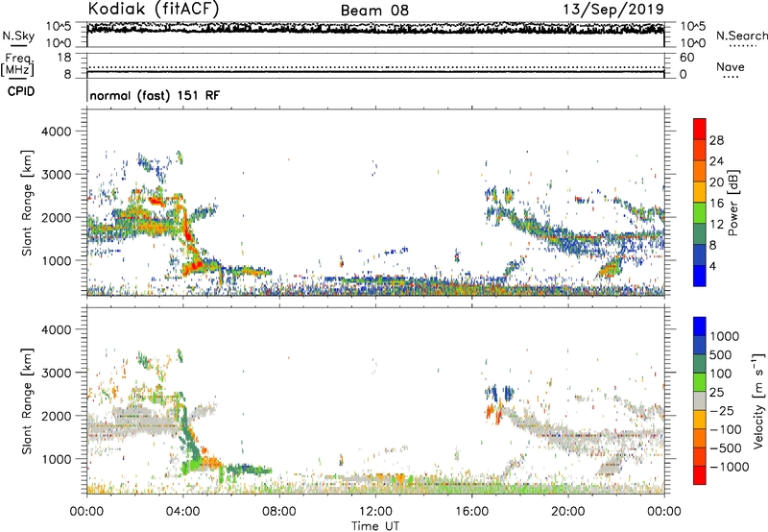Viewport: 768px width, 532px height.
Task: Click the Time UT axis title
Action: (x=375, y=526)
